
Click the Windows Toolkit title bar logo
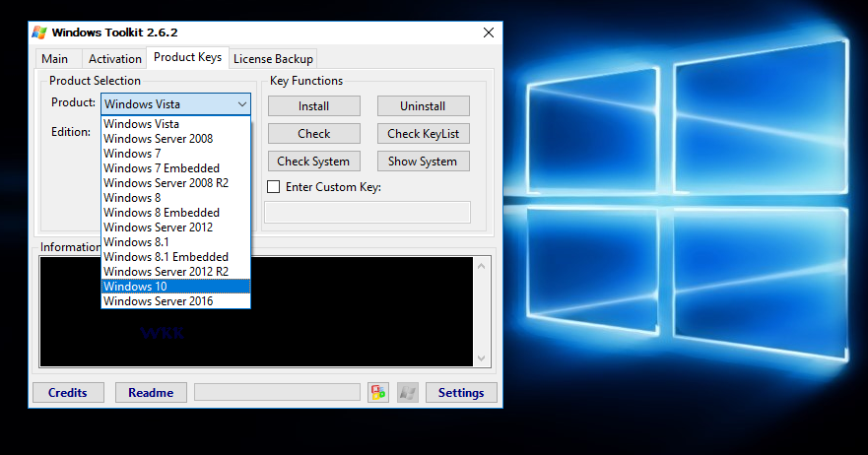tap(39, 32)
